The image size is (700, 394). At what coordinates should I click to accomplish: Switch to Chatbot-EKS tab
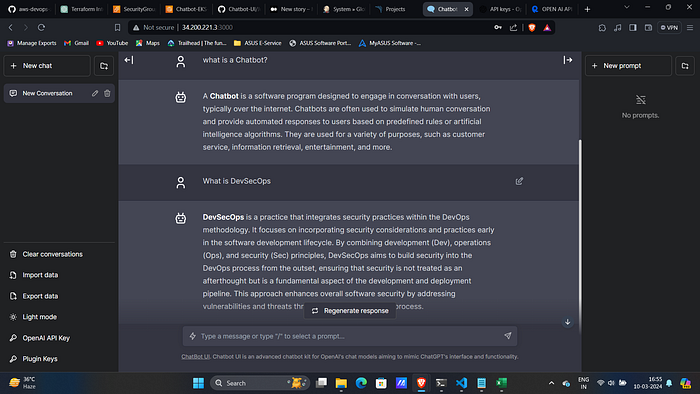[187, 9]
